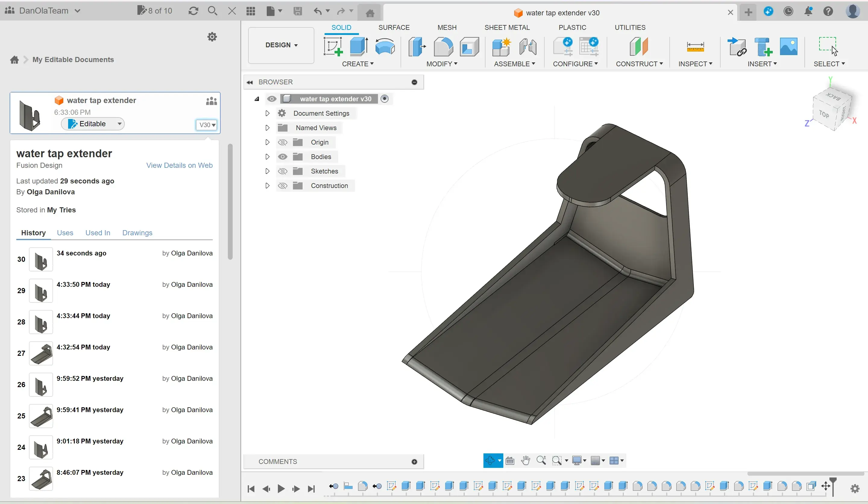
Task: Open the DESIGN workspace dropdown
Action: (x=281, y=45)
